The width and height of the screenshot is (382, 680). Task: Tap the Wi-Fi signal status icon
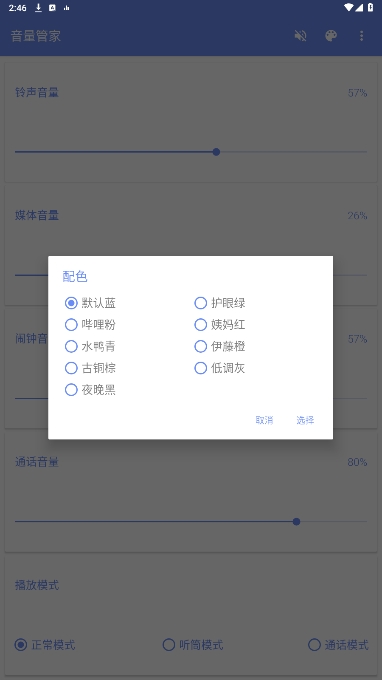(349, 7)
